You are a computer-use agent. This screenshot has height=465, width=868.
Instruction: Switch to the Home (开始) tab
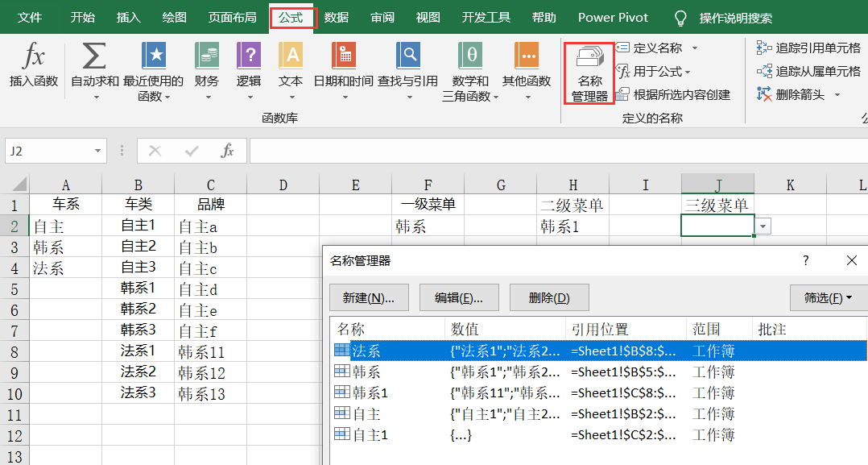82,18
